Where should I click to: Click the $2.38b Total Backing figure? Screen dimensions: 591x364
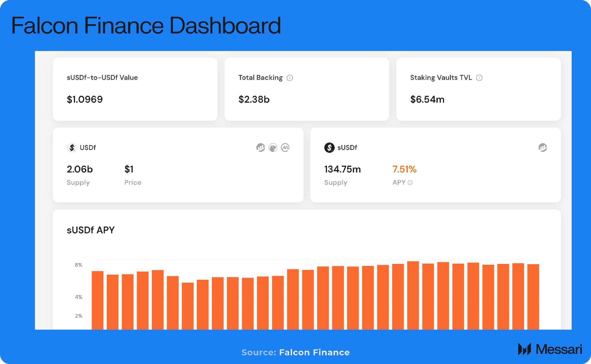[x=254, y=100]
